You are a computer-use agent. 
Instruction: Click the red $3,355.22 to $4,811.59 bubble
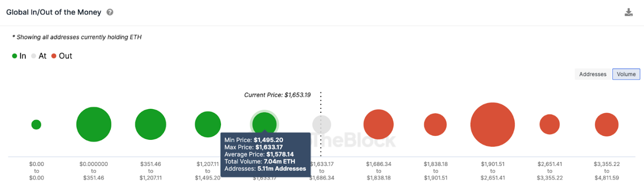tap(607, 125)
